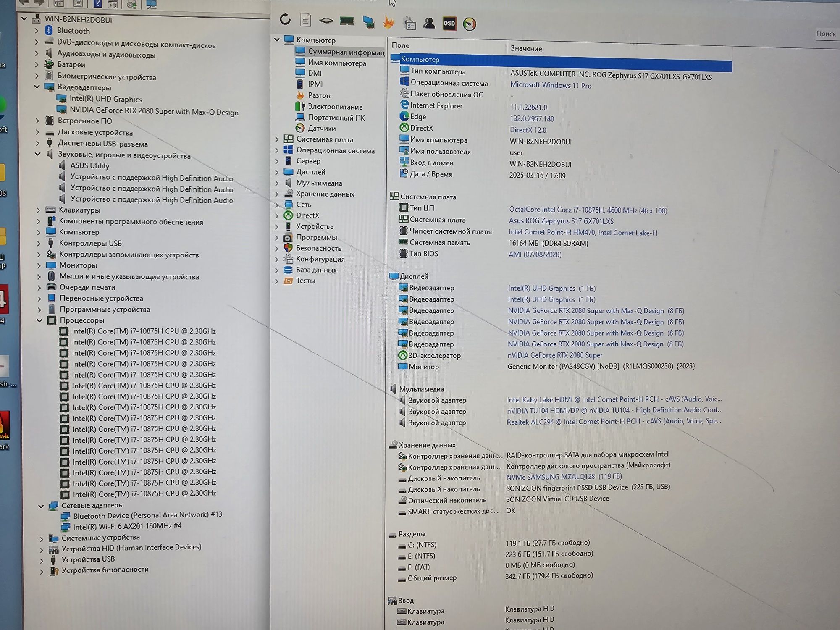Image resolution: width=840 pixels, height=630 pixels.
Task: Select the DMI tree item
Action: click(x=315, y=73)
